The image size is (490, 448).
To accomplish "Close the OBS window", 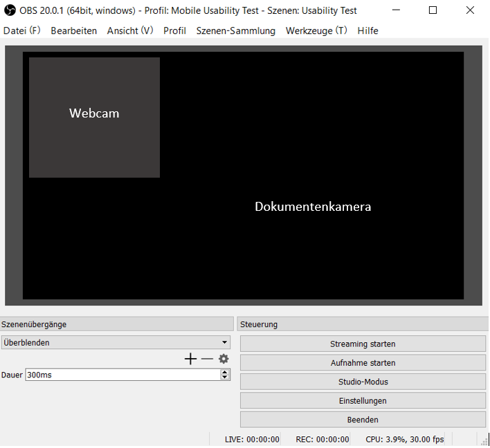I will coord(470,10).
